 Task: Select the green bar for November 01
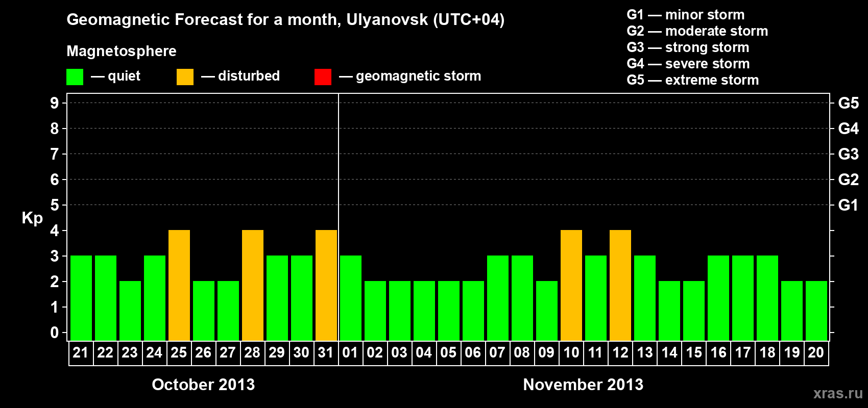click(x=351, y=298)
